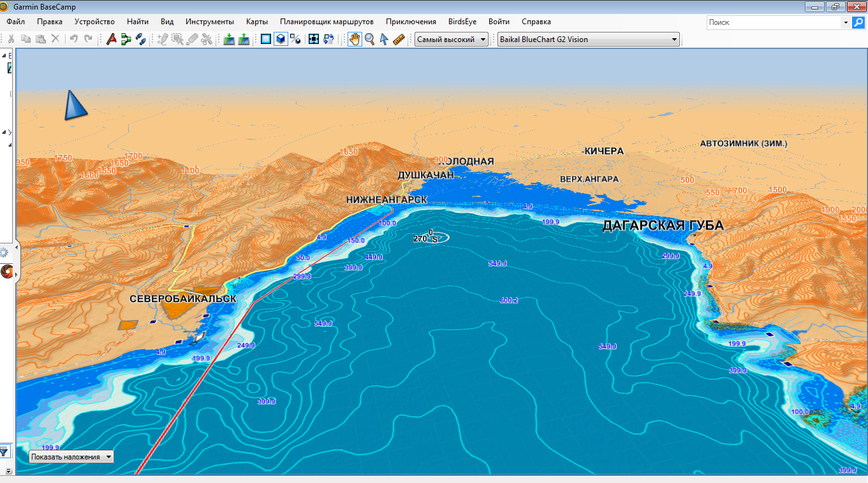Open the Войти menu
This screenshot has width=868, height=483.
click(x=499, y=22)
